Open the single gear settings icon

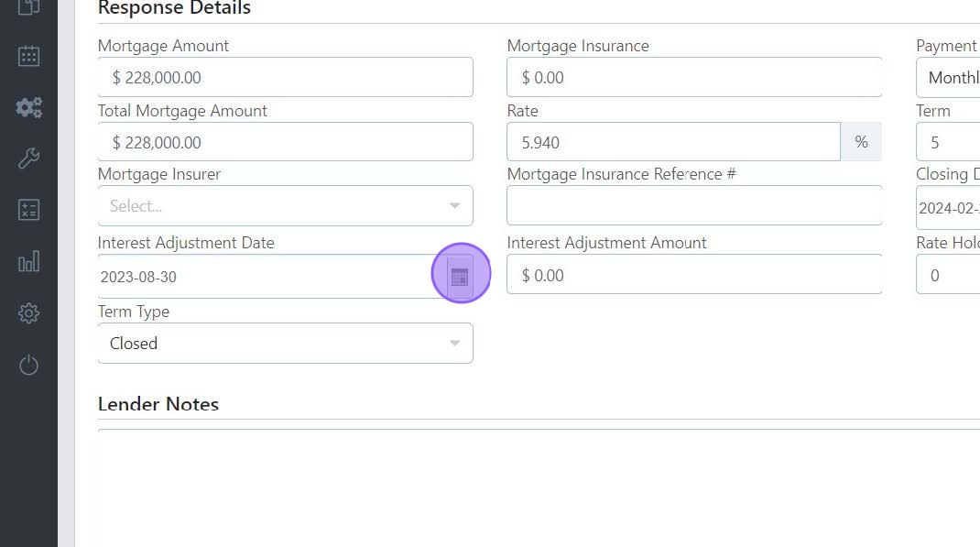(28, 314)
